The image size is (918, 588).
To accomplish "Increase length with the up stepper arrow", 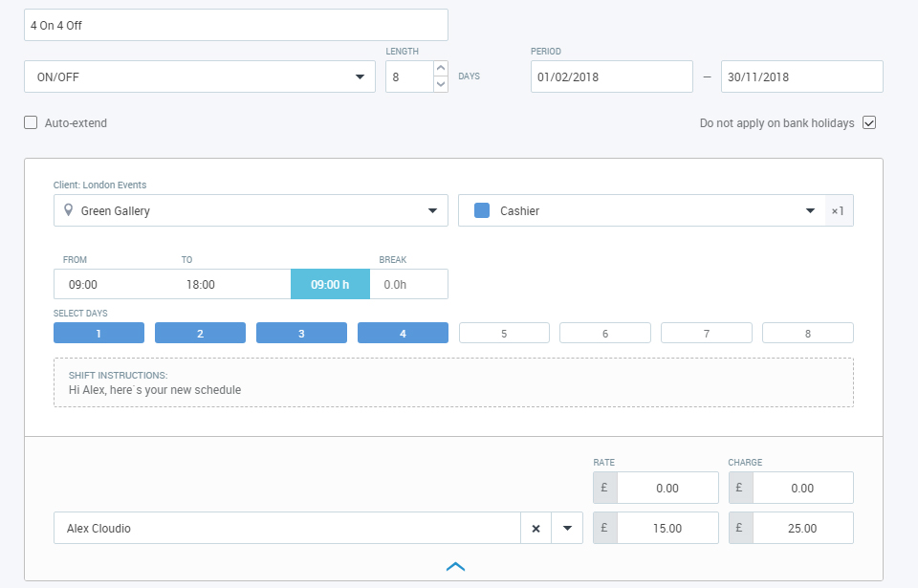I will pos(441,69).
